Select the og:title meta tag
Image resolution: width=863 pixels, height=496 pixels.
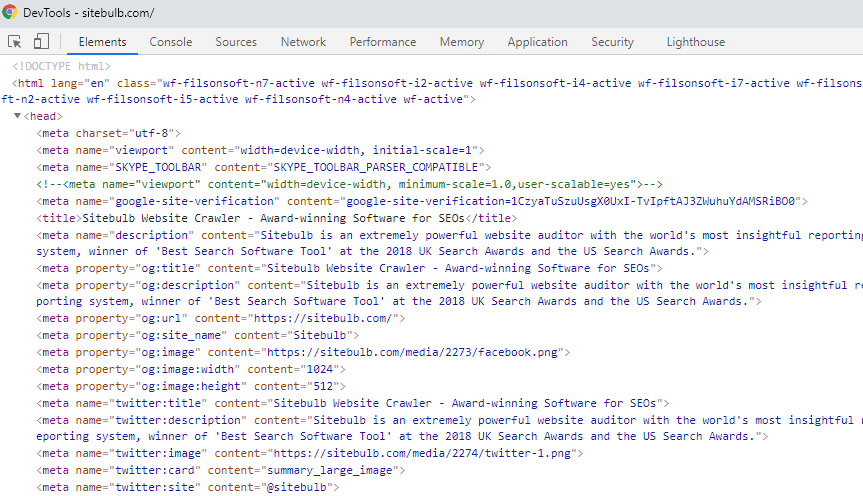coord(349,269)
